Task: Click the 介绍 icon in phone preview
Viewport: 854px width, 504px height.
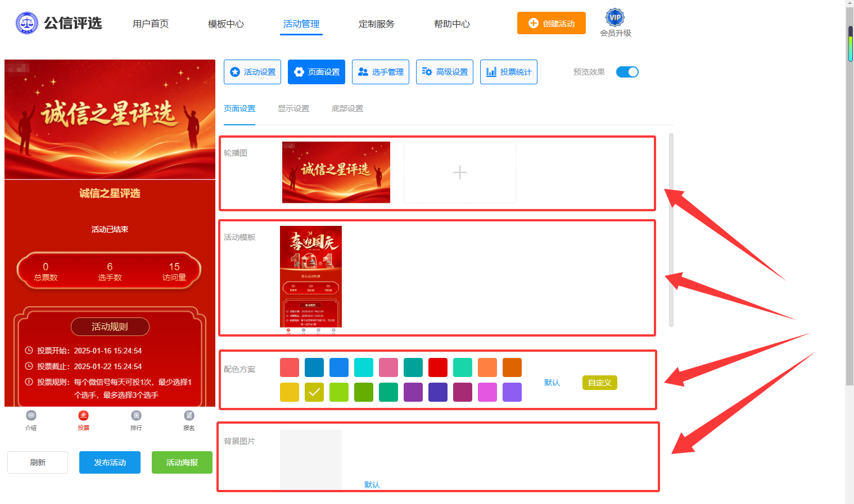Action: tap(31, 420)
